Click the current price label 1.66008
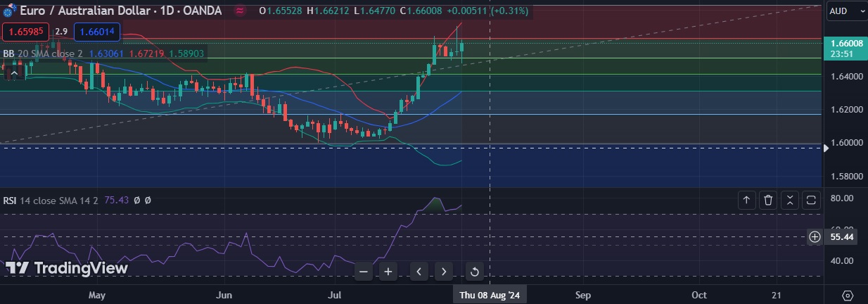 pos(846,44)
